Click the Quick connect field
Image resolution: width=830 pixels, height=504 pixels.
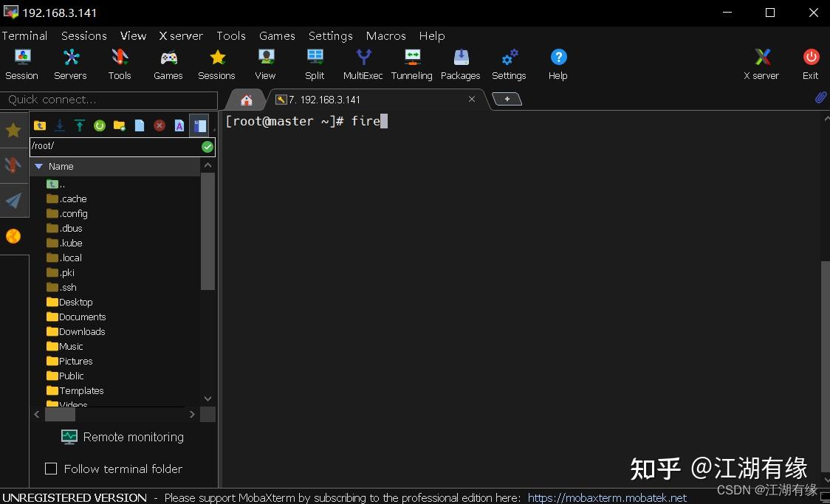coord(109,100)
